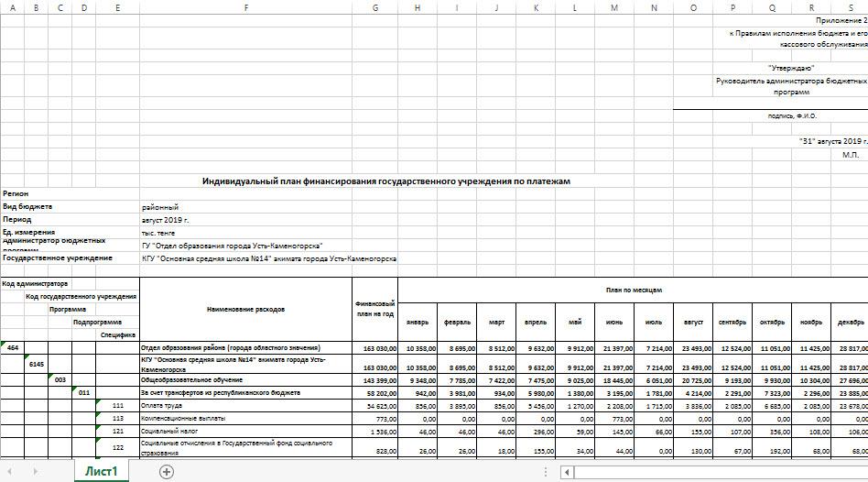This screenshot has width=868, height=482.
Task: Select column G header
Action: point(375,7)
